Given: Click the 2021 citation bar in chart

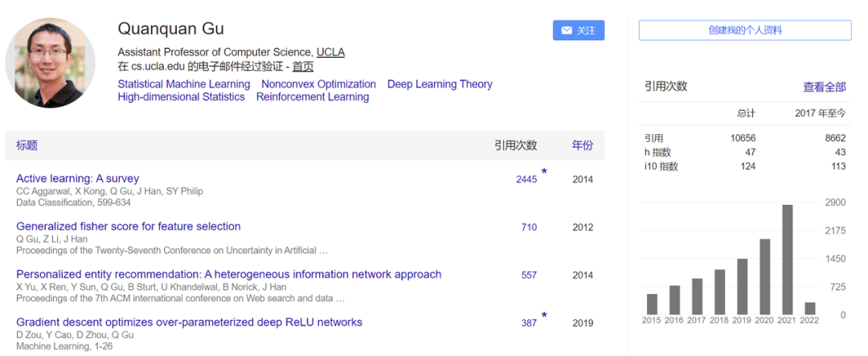Looking at the screenshot, I should click(788, 260).
